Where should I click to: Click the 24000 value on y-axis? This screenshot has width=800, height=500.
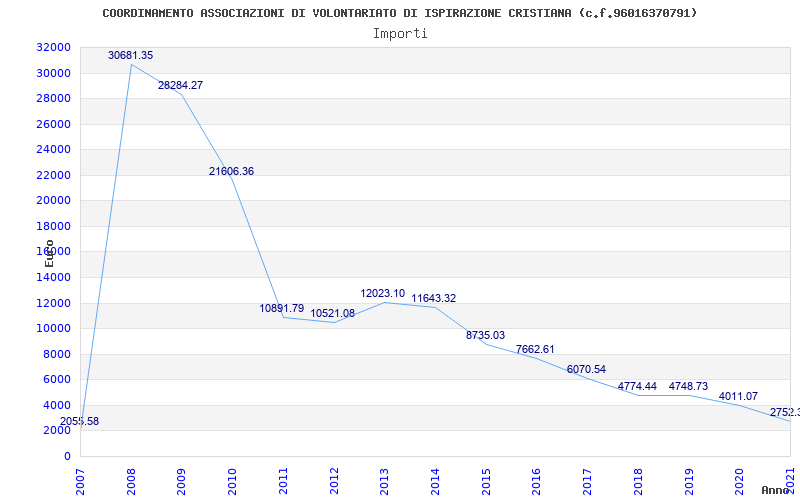point(54,149)
